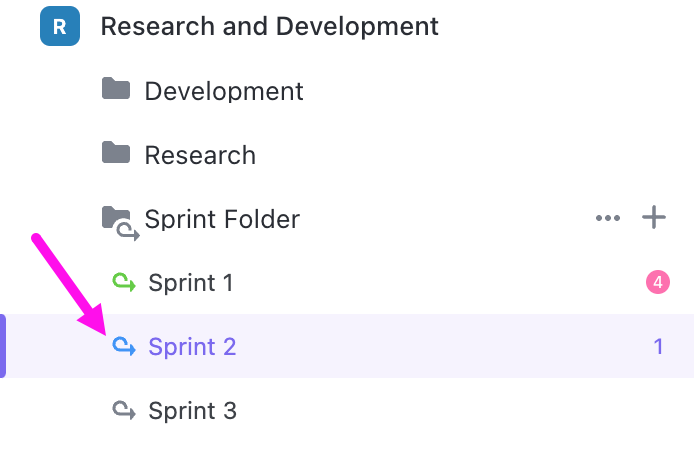Click the blue Sprint 2 icon
Image resolution: width=694 pixels, height=452 pixels.
[123, 346]
